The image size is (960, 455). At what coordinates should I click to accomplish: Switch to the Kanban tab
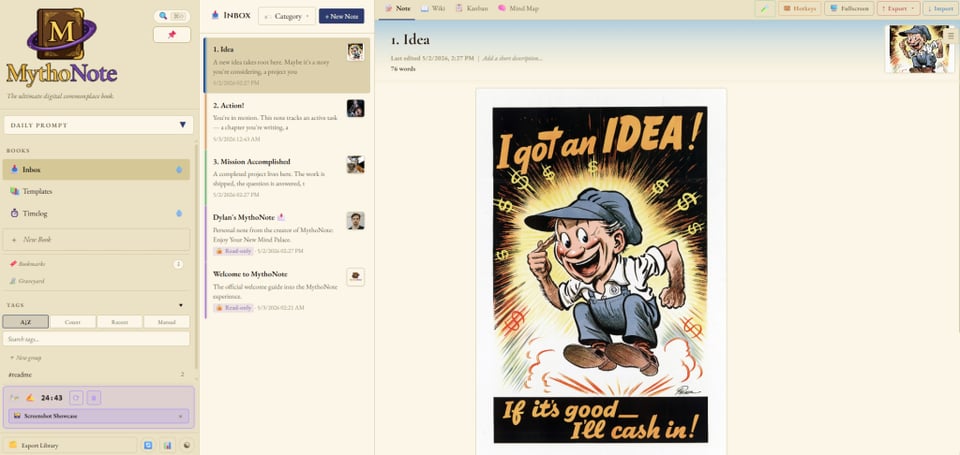pos(471,9)
